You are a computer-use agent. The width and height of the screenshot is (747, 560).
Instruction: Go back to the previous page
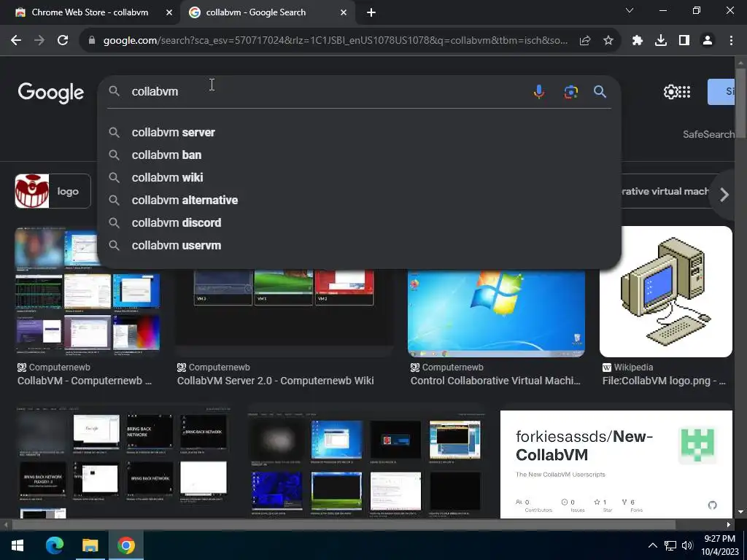(x=16, y=41)
